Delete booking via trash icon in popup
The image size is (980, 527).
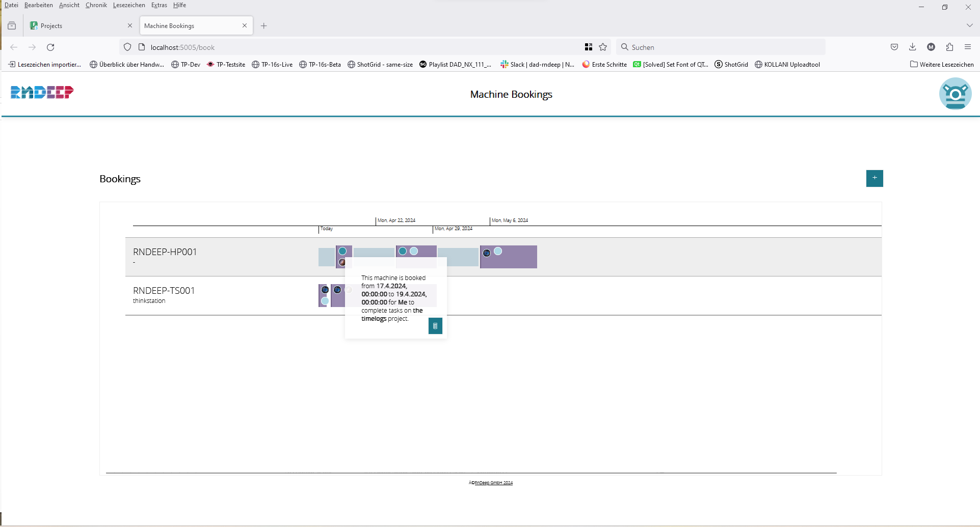click(435, 326)
